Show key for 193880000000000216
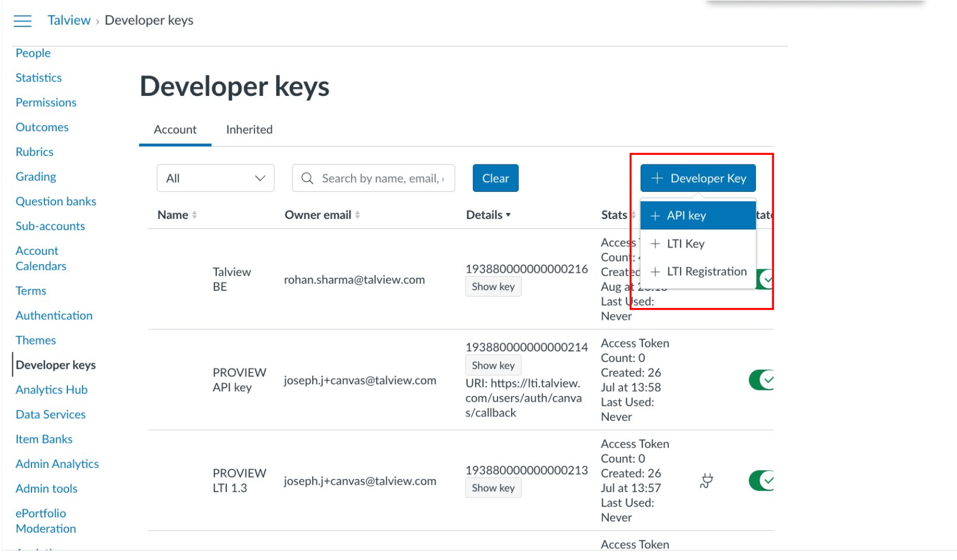Viewport: 957px width, 560px height. pos(493,287)
